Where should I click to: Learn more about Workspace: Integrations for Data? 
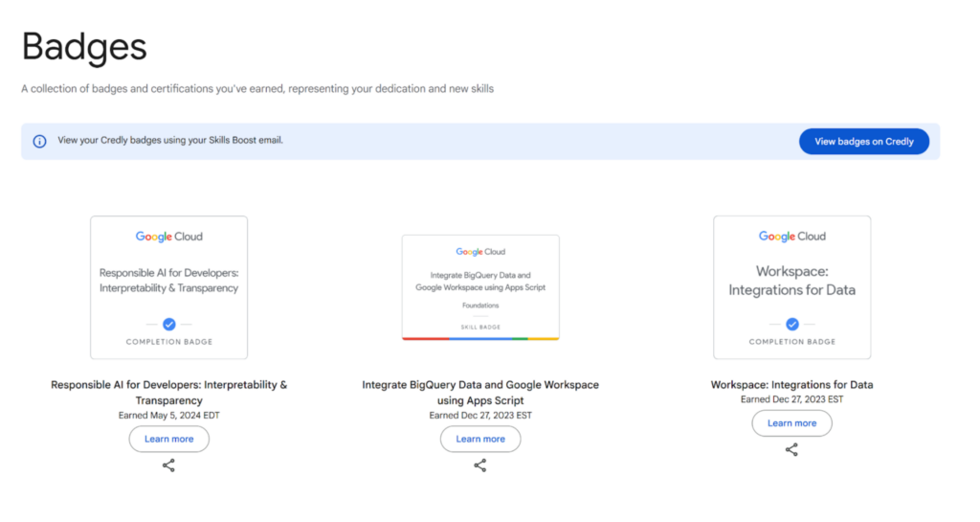point(791,423)
